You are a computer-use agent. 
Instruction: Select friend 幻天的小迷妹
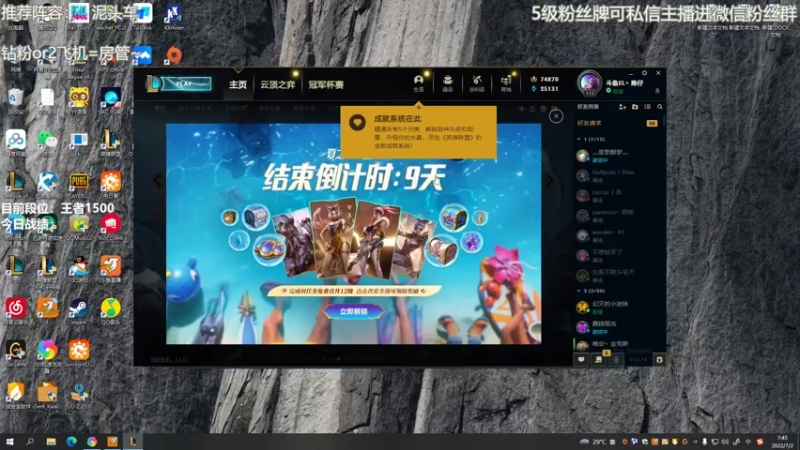[618, 307]
